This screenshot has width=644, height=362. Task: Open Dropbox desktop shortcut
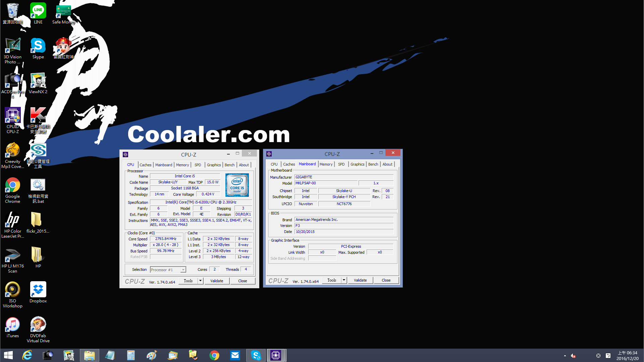tap(38, 293)
